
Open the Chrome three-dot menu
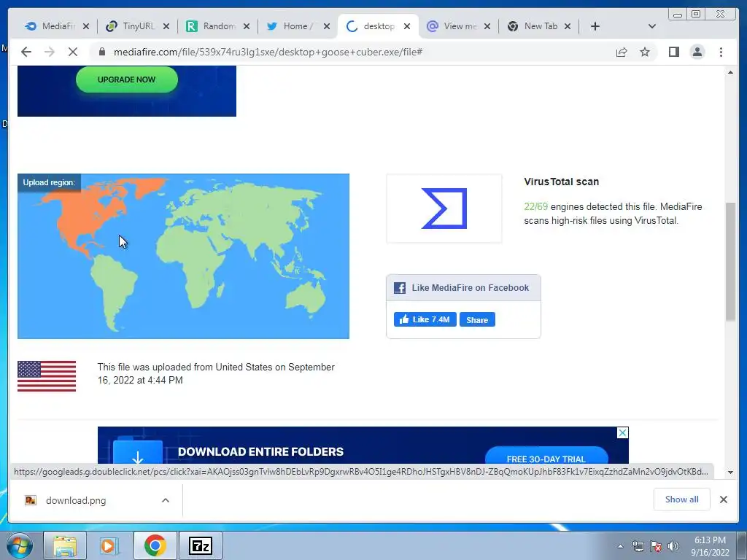tap(721, 52)
